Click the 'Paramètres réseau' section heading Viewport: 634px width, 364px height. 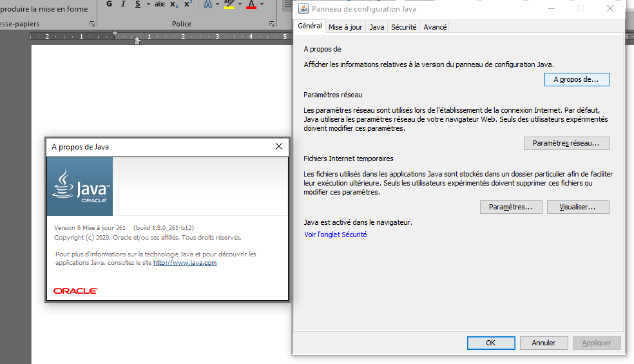click(x=332, y=95)
